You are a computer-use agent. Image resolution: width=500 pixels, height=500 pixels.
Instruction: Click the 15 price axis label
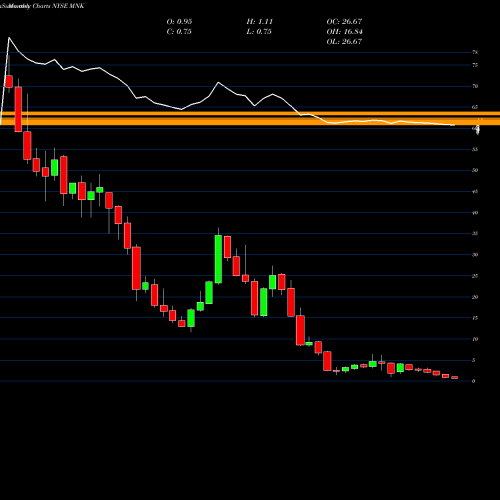475,318
